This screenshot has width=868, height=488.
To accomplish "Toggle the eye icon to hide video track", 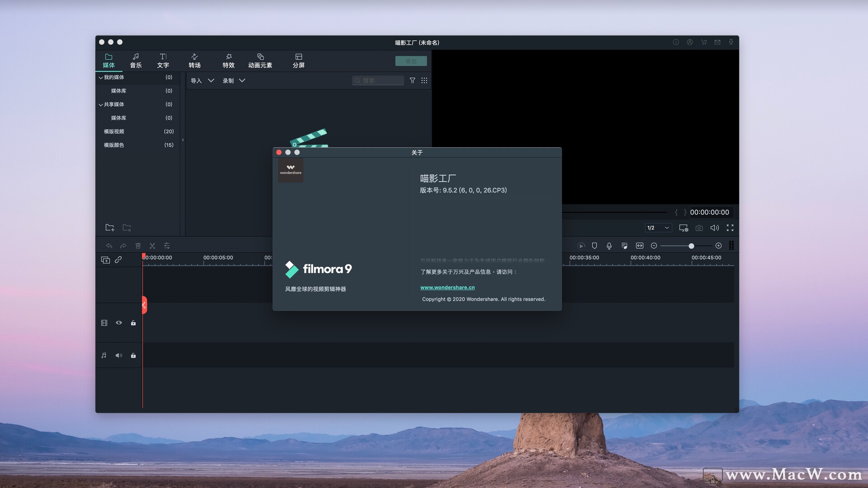I will (119, 323).
